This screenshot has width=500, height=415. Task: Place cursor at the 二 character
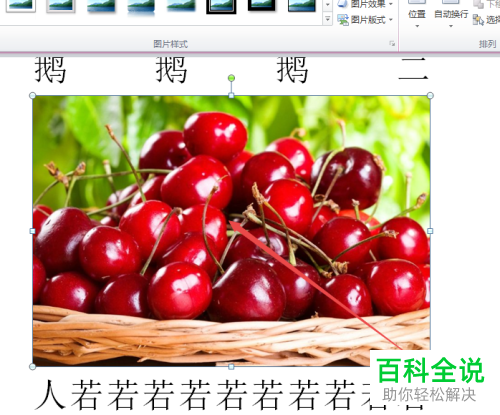coord(413,69)
